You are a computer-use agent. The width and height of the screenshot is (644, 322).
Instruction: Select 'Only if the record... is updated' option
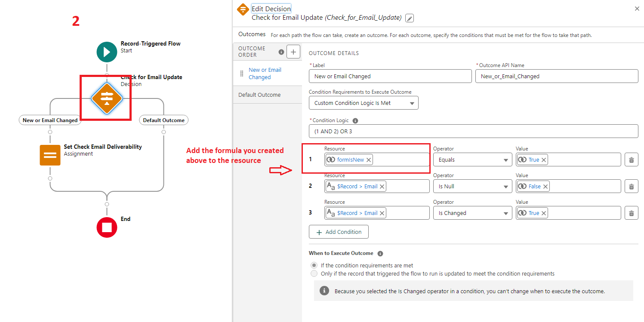coord(314,274)
